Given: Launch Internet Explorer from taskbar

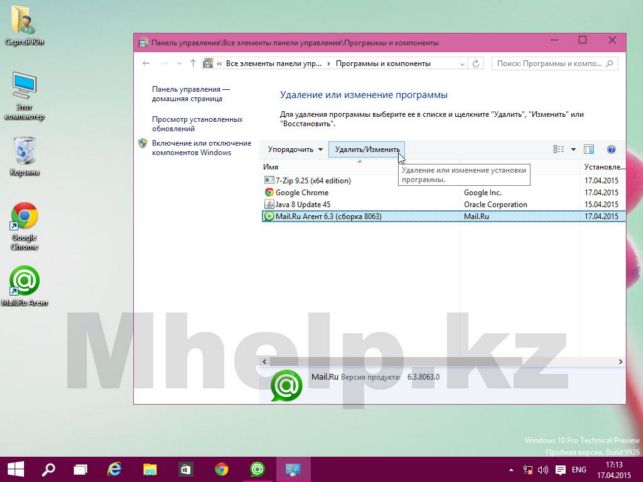Looking at the screenshot, I should (114, 469).
